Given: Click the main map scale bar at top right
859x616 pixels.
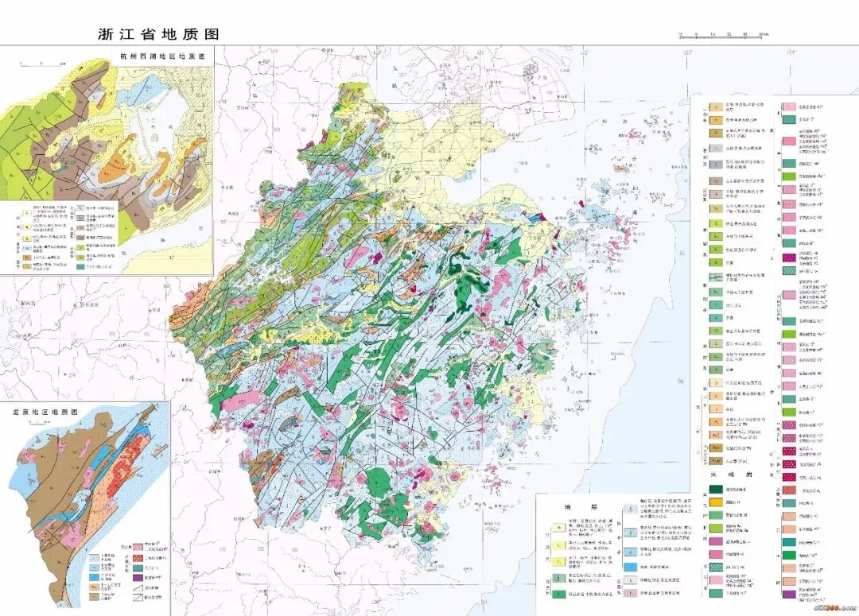Looking at the screenshot, I should click(x=724, y=34).
